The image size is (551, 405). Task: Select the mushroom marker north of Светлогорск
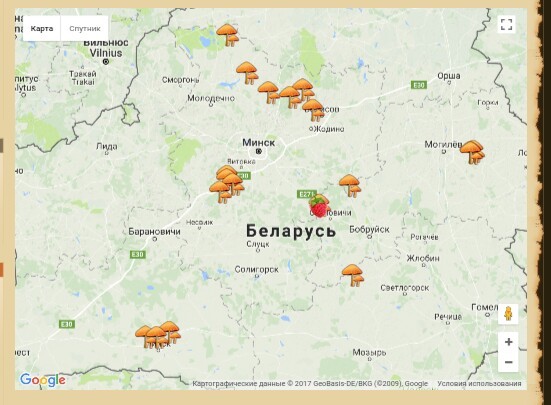pyautogui.click(x=352, y=275)
